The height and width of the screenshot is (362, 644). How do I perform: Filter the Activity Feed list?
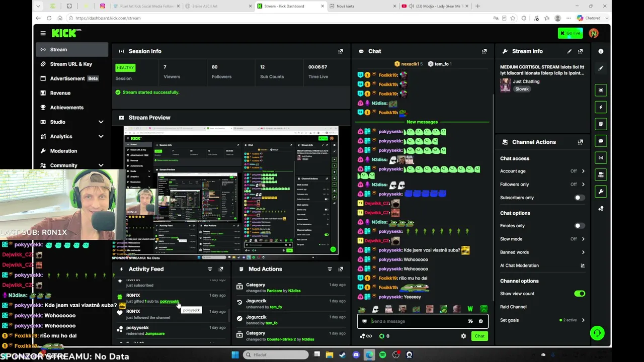(210, 269)
